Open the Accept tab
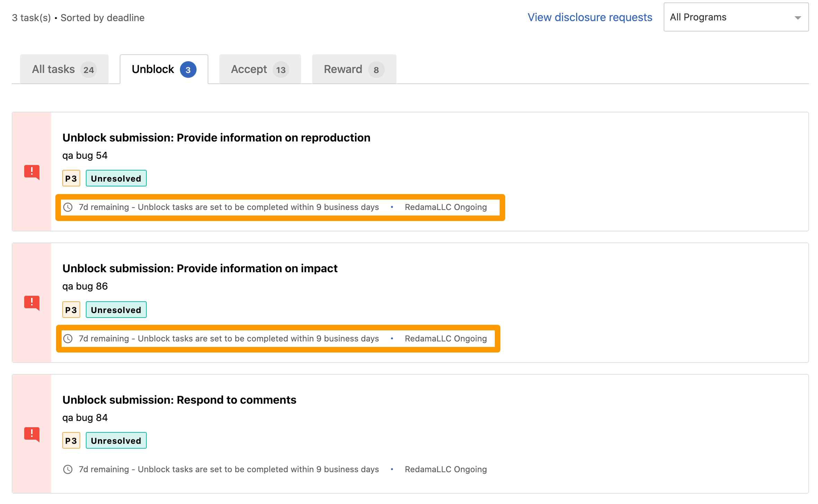This screenshot has height=504, width=818. [260, 69]
